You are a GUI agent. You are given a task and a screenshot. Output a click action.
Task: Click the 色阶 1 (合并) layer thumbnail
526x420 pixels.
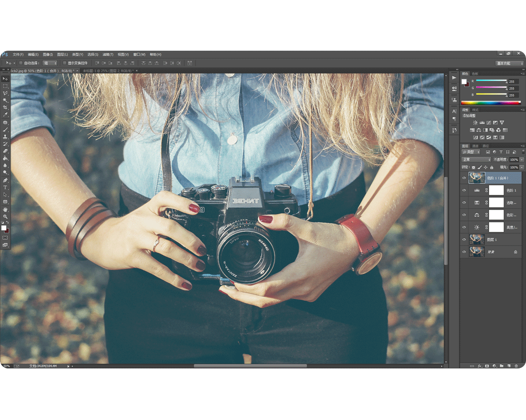477,178
